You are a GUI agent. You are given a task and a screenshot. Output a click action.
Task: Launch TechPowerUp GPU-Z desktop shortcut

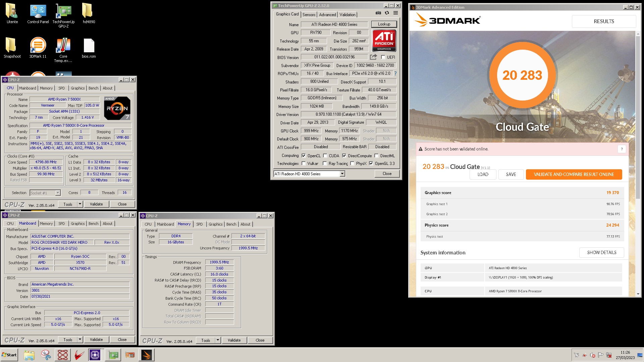coord(63,15)
